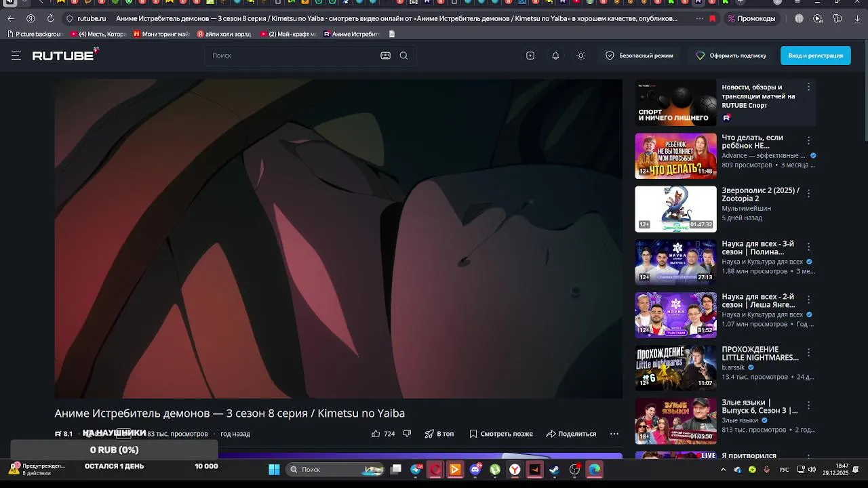Viewport: 868px width, 488px height.
Task: Click Вход и регистрация button
Action: click(x=815, y=56)
